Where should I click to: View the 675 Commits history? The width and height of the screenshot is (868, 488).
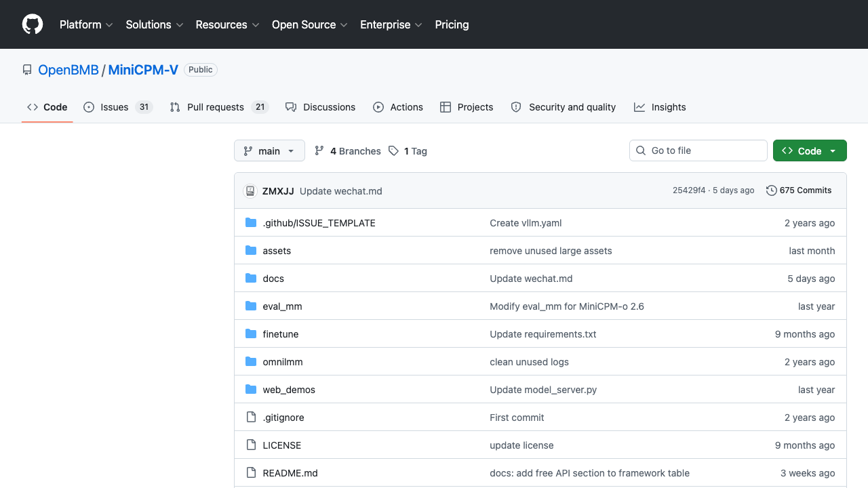pos(799,190)
